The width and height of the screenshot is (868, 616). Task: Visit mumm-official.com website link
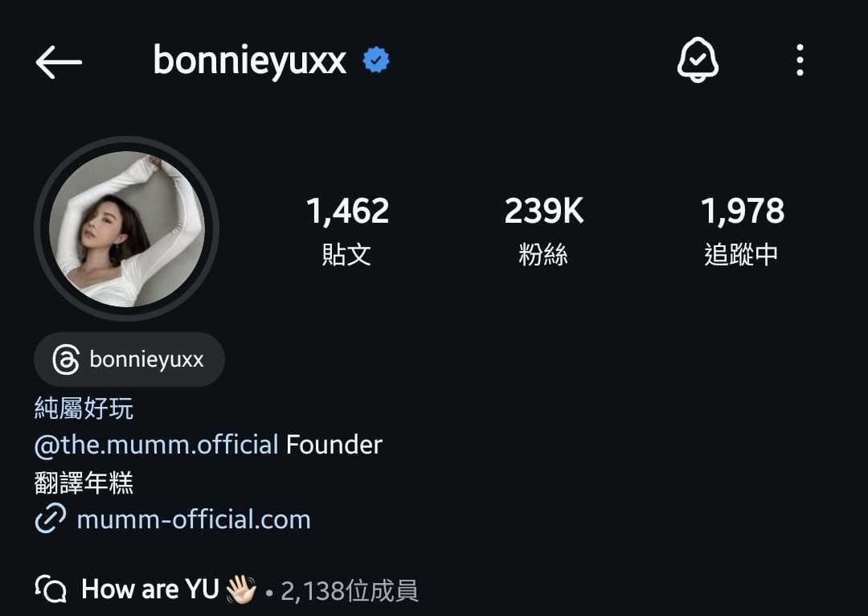click(194, 519)
